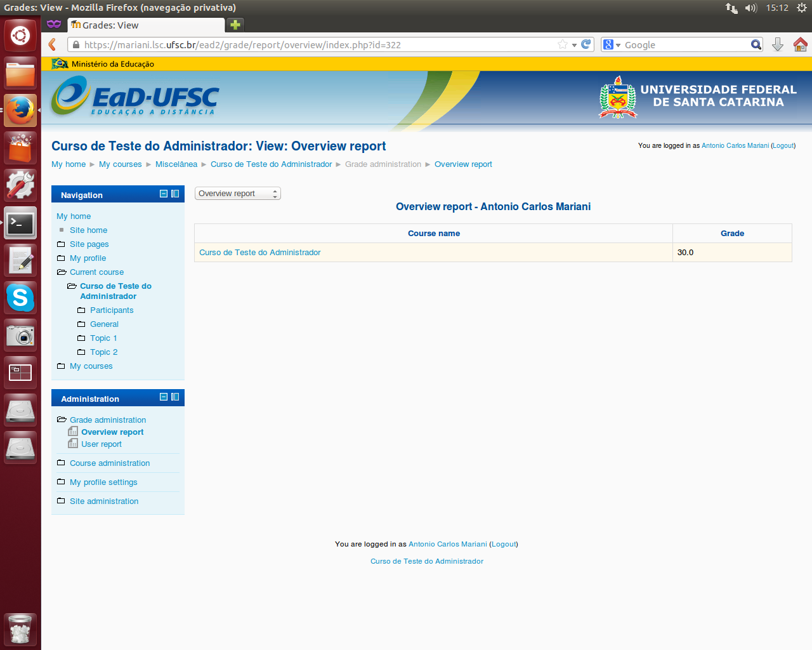The height and width of the screenshot is (650, 812).
Task: Select the Grades: View browser tab
Action: coord(146,25)
